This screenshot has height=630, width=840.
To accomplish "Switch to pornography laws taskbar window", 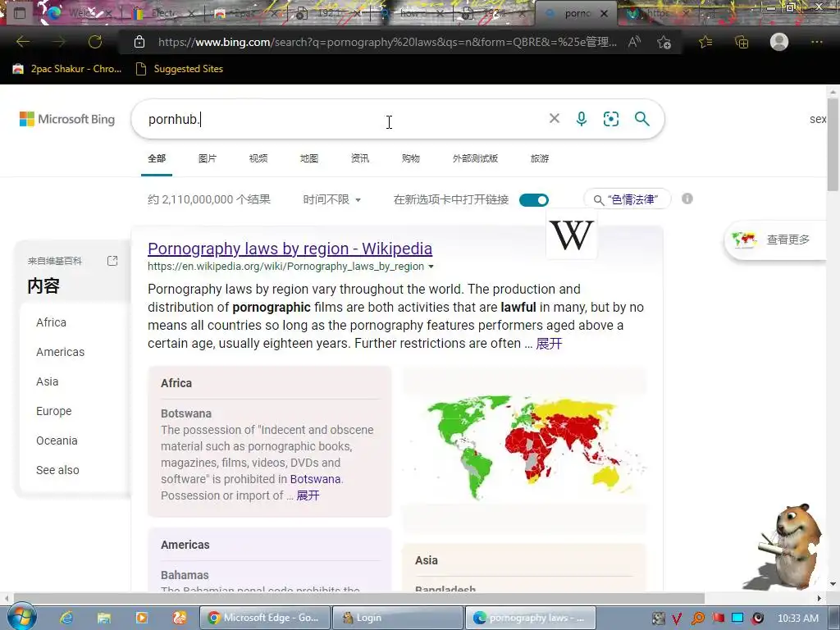I will [531, 618].
